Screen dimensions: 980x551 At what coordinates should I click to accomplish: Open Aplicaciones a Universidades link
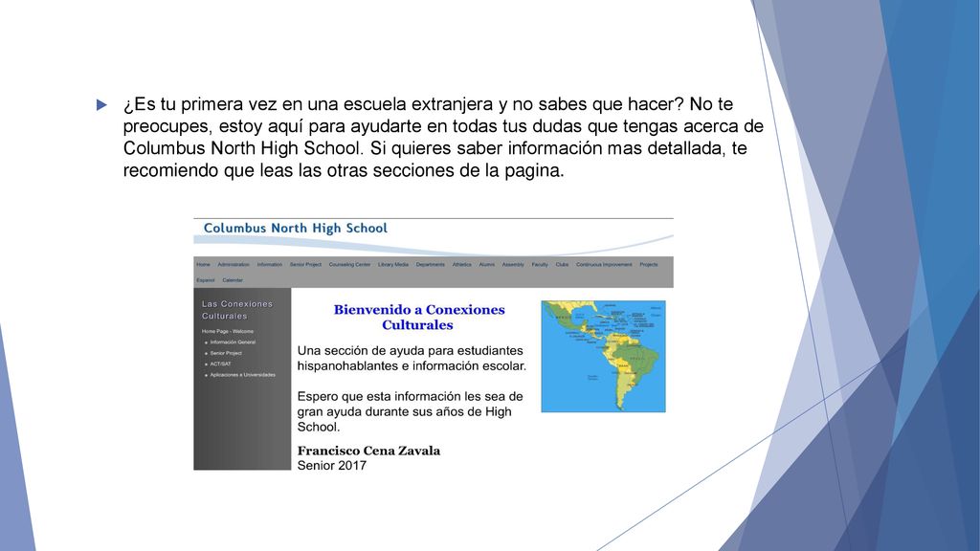point(242,375)
